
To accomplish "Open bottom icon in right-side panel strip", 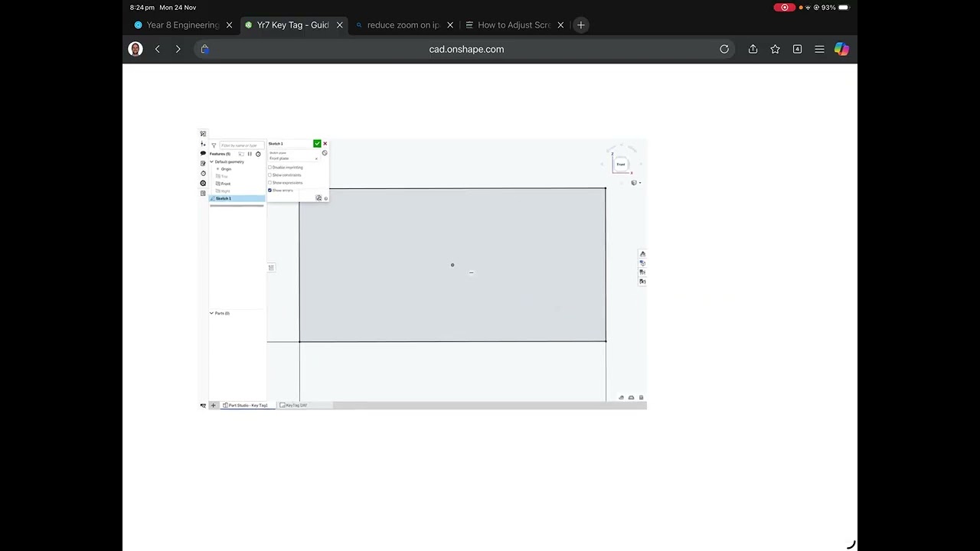I will pos(642,282).
